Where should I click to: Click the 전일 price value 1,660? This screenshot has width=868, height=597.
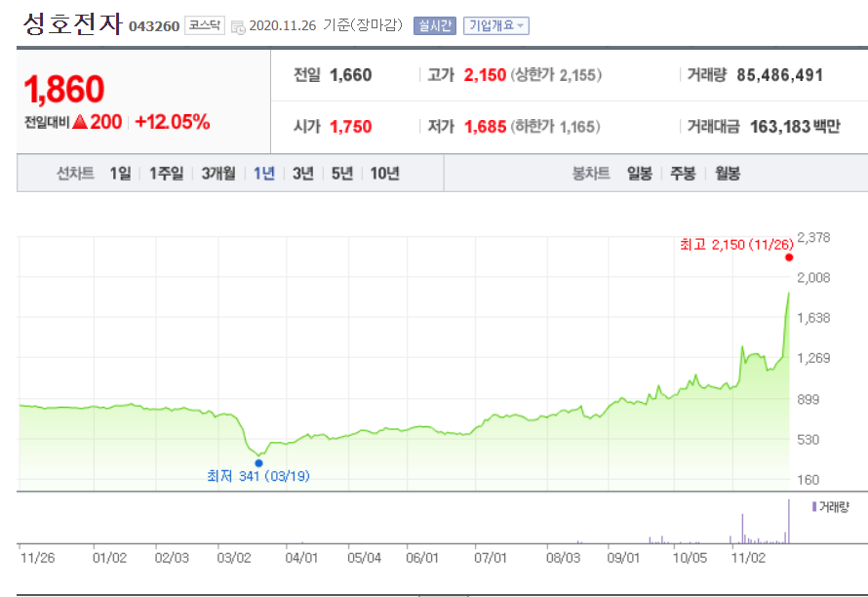pos(351,75)
